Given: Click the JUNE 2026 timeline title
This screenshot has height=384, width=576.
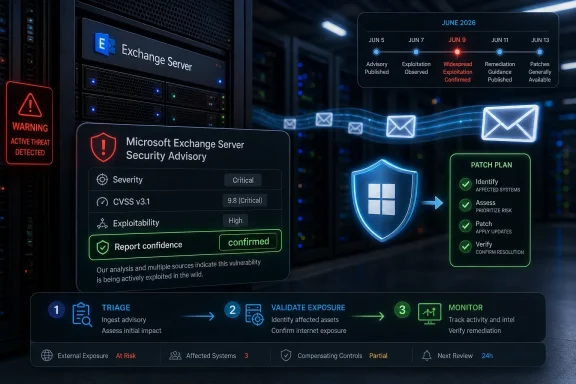Looking at the screenshot, I should point(458,22).
